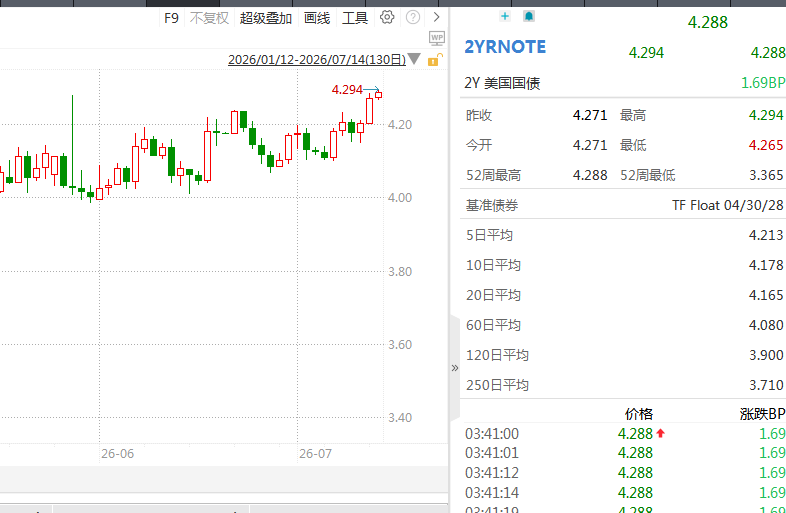This screenshot has height=513, width=786.
Task: Toggle the 不复权 adjustment option
Action: [209, 18]
